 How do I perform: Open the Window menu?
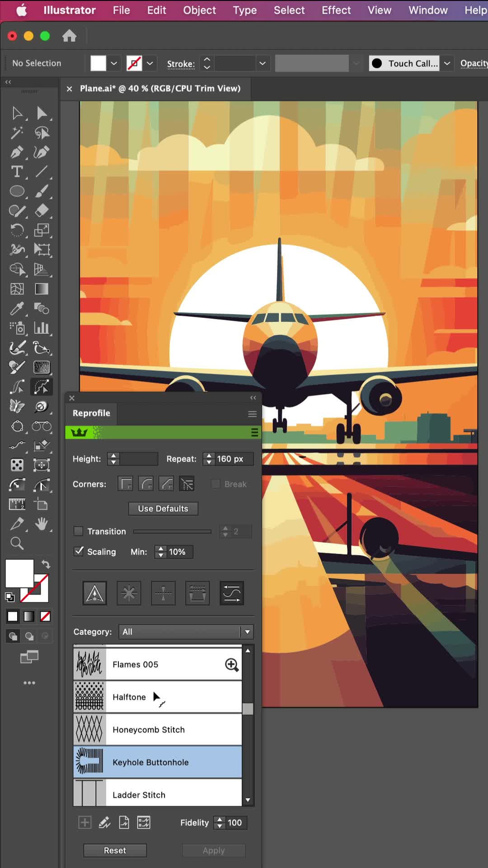click(428, 10)
